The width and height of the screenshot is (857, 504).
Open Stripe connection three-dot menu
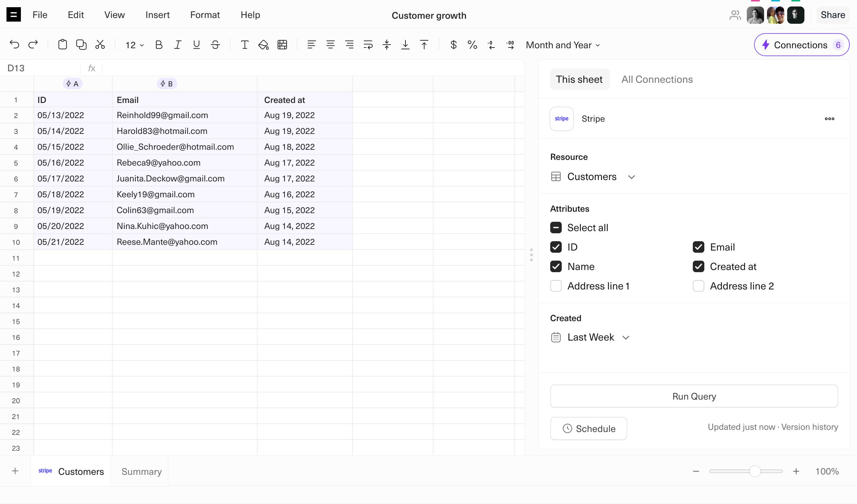[829, 119]
